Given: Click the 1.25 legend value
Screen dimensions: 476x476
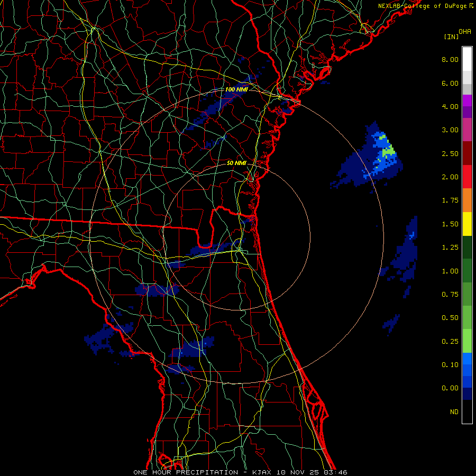Looking at the screenshot, I should point(450,248).
